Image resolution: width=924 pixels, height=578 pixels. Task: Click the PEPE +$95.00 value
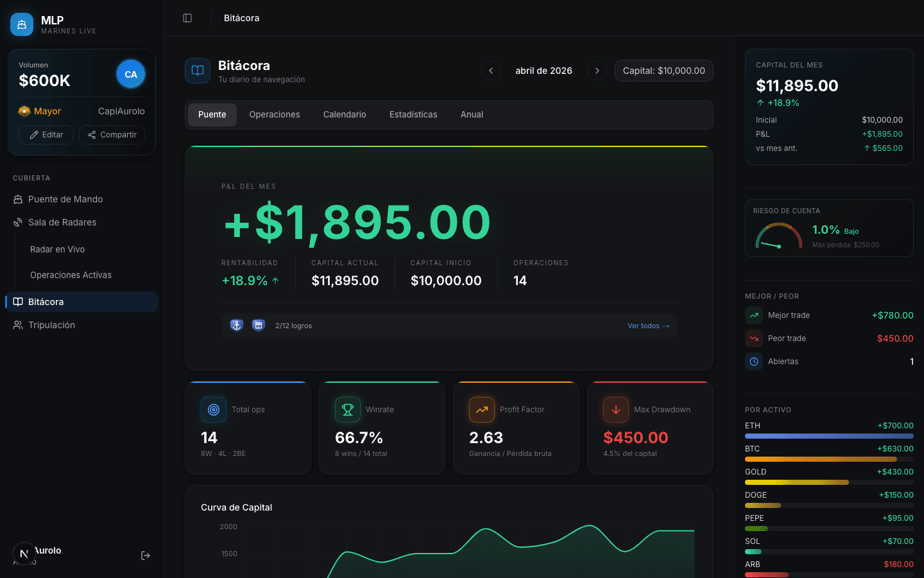[x=898, y=518]
